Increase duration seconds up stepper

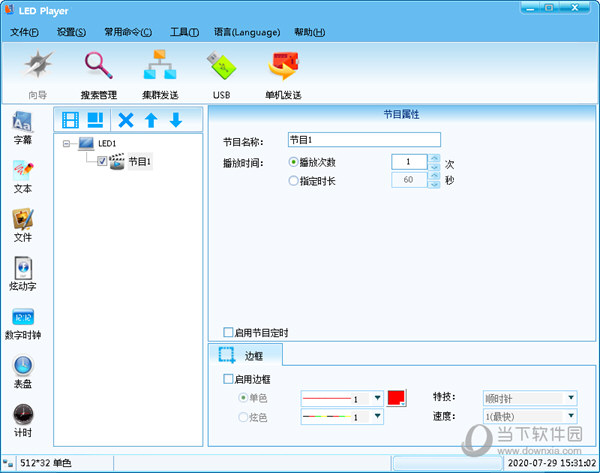[x=434, y=176]
